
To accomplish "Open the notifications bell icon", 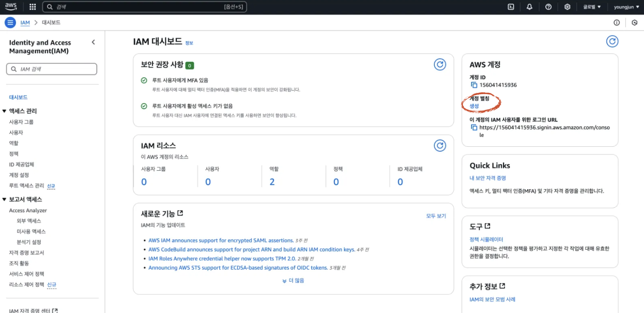I will [529, 7].
